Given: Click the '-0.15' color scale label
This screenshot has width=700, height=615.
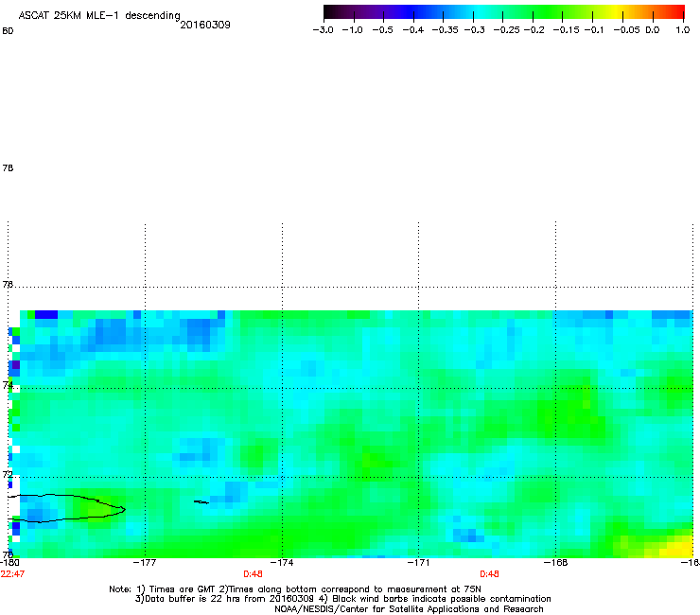Looking at the screenshot, I should coord(566,30).
